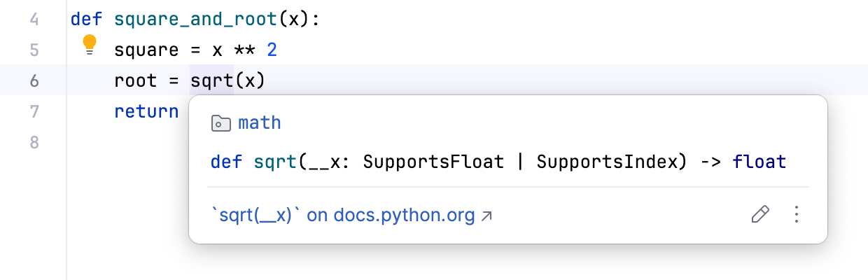Click the root variable on line 6
The height and width of the screenshot is (280, 868).
pos(136,80)
